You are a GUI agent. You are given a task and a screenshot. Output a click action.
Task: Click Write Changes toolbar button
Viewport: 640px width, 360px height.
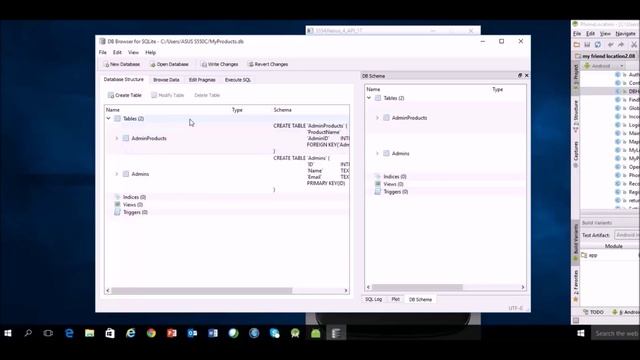[220, 64]
